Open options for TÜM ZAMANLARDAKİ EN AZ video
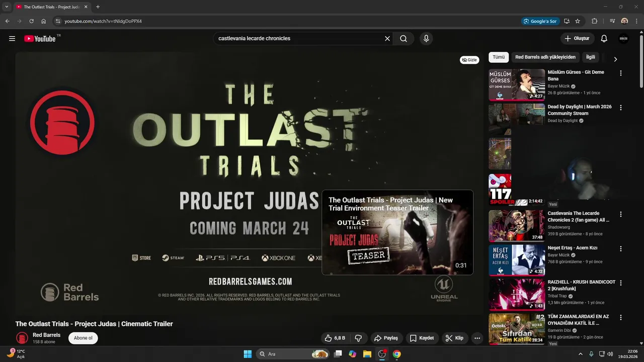This screenshot has height=362, width=644. tap(620, 318)
